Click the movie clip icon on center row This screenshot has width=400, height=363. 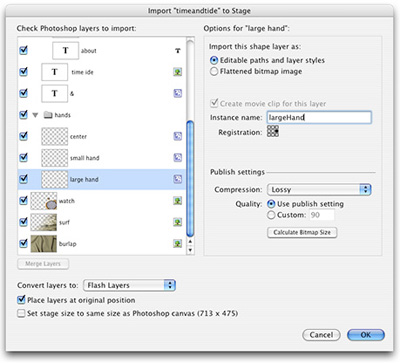(x=178, y=136)
